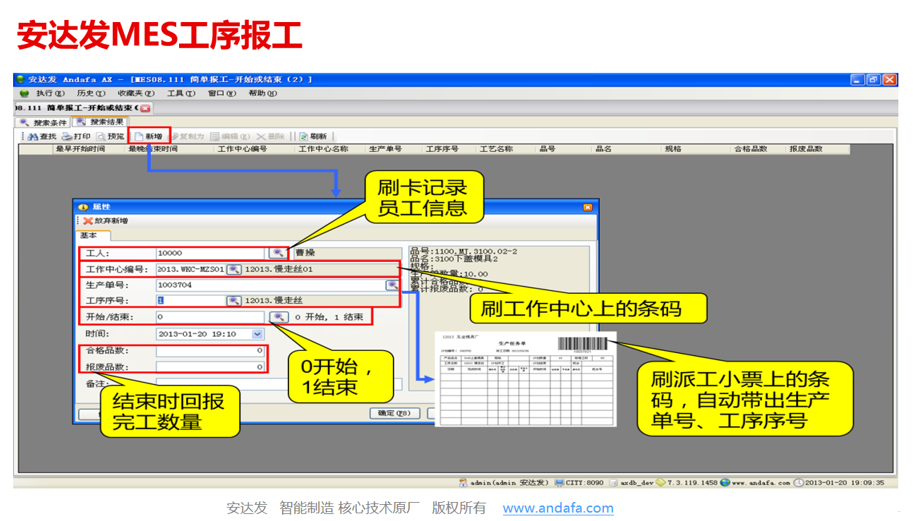Image resolution: width=920 pixels, height=521 pixels.
Task: Click the 复制为 (Copy as) toolbar button
Action: click(x=187, y=136)
